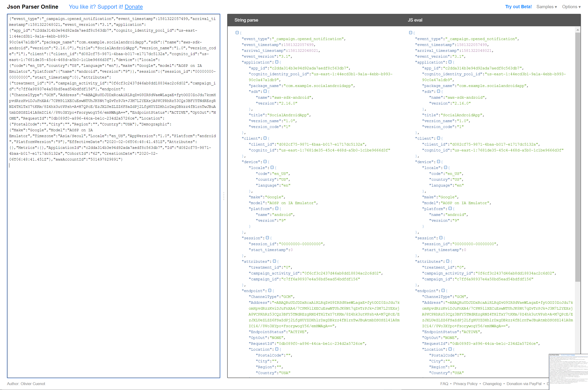Click the String parse panel header
Screen dimensions: 588x390
pos(246,20)
